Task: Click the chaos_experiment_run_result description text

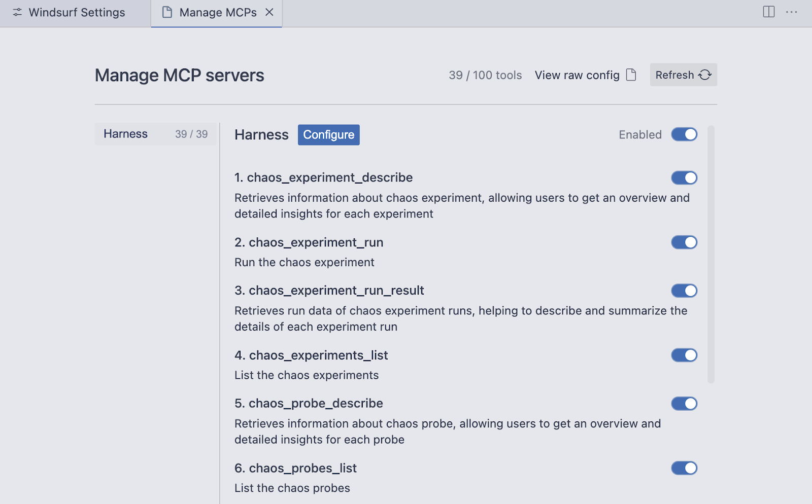Action: 461,319
